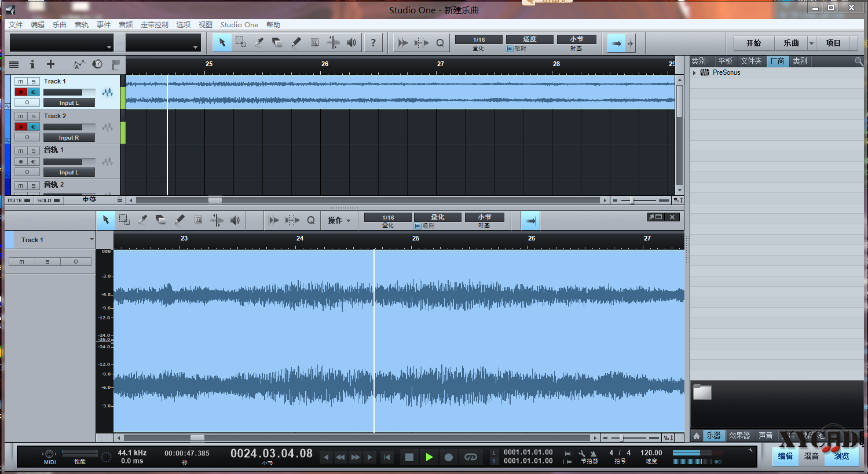Viewport: 868px width, 474px height.
Task: Open the 混音 mixer view button
Action: (811, 456)
